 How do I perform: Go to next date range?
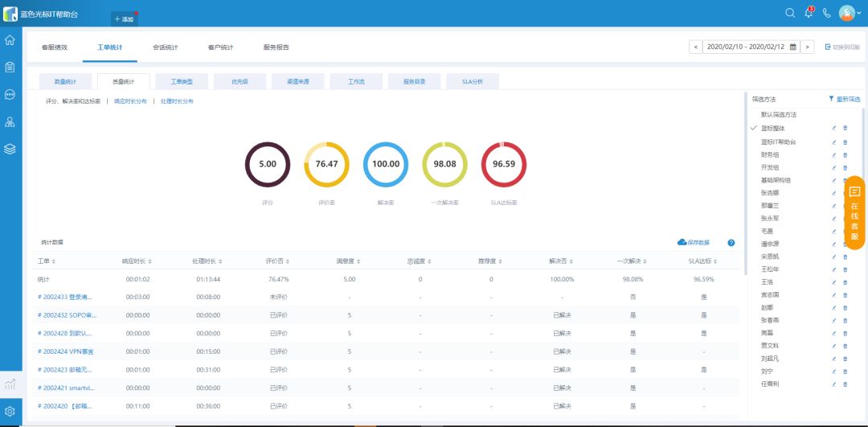pyautogui.click(x=809, y=47)
